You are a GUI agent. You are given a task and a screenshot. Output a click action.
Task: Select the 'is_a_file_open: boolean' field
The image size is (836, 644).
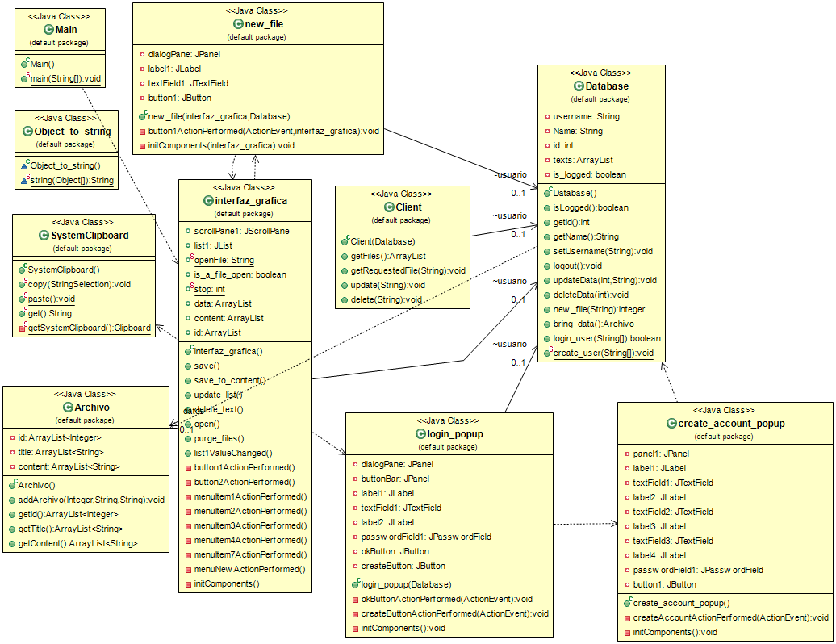point(240,274)
